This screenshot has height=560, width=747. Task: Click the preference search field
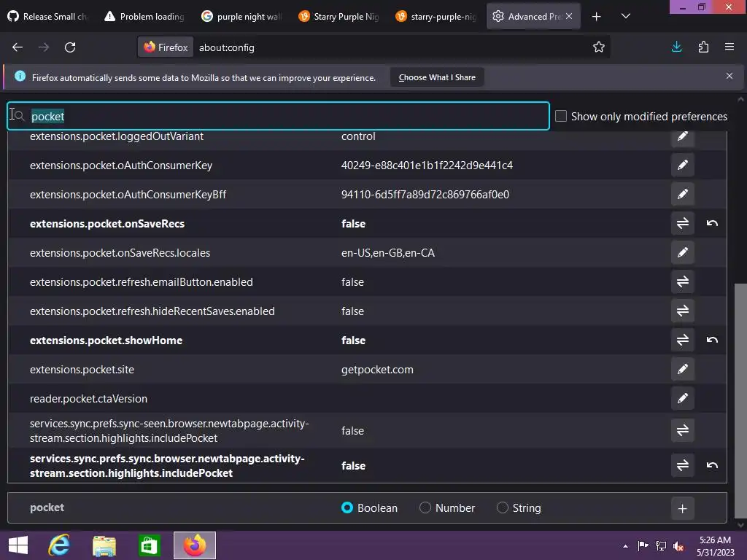click(x=278, y=116)
